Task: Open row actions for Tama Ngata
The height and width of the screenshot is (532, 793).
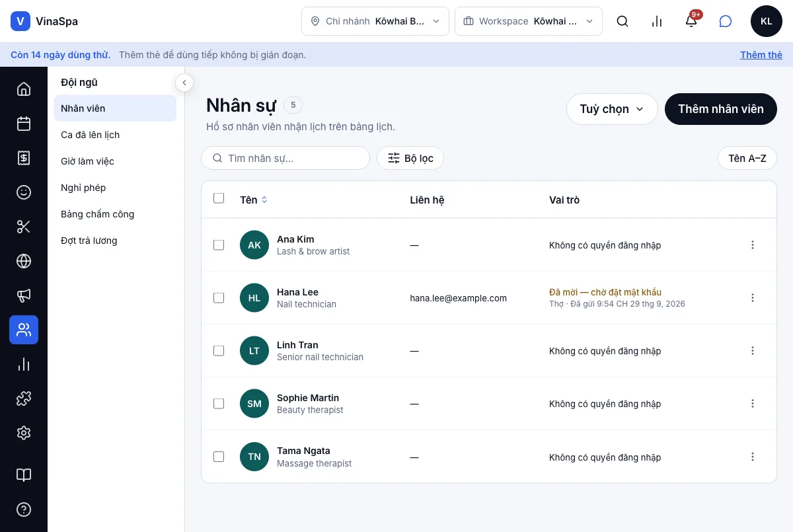Action: coord(753,457)
